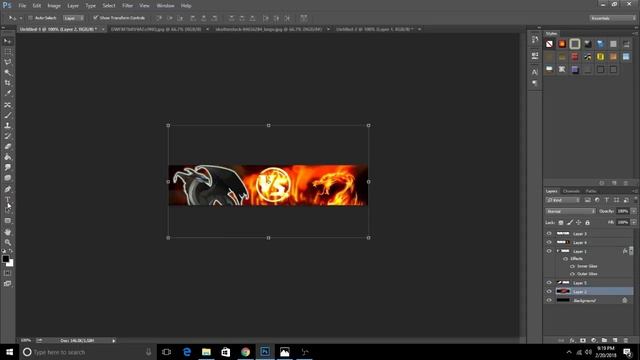Open the Move tool preset picker arrow

[x=21, y=18]
